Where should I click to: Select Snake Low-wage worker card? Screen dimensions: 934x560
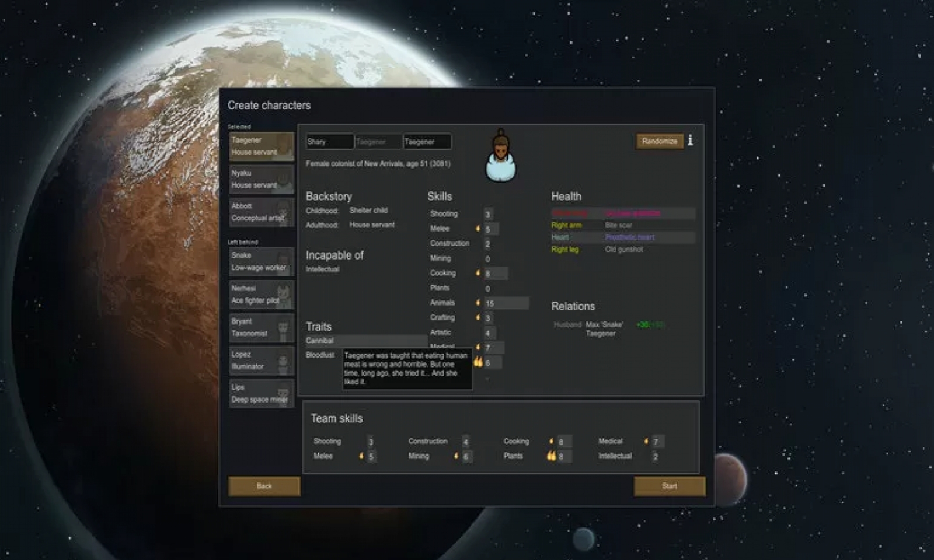(262, 261)
